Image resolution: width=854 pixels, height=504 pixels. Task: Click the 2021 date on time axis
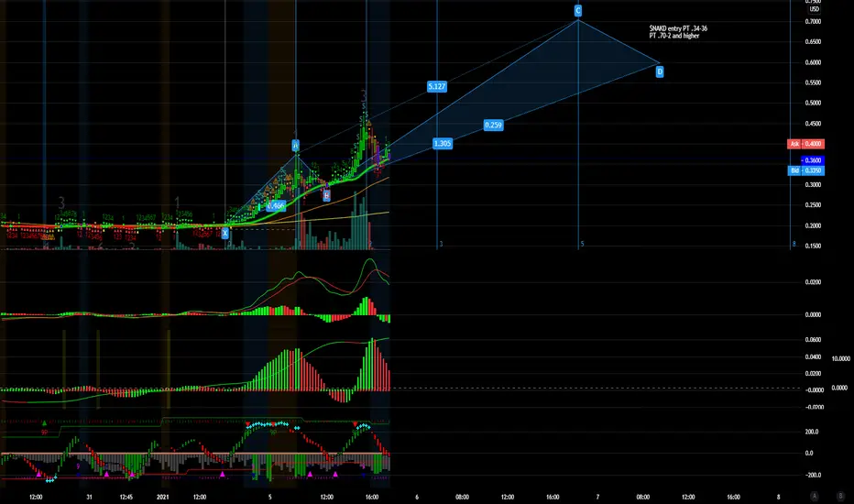pos(162,497)
